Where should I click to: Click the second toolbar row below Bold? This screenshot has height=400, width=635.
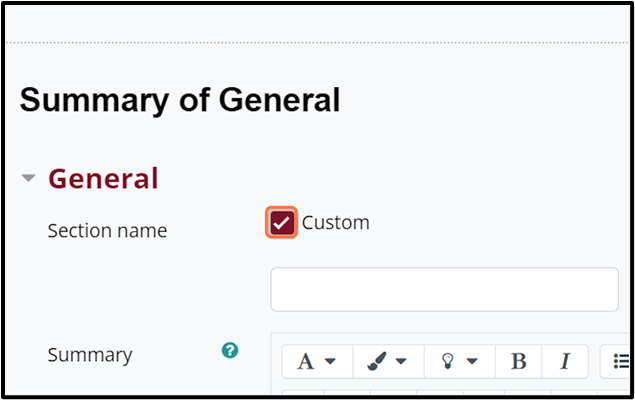pos(456,392)
